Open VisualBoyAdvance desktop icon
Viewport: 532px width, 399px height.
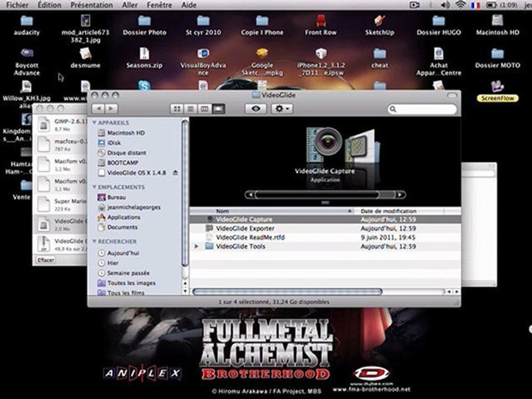tap(203, 54)
